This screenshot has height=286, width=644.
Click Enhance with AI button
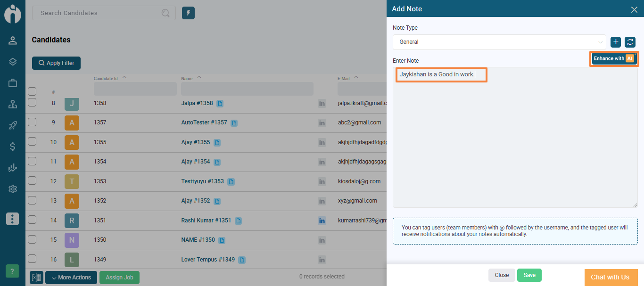click(614, 58)
